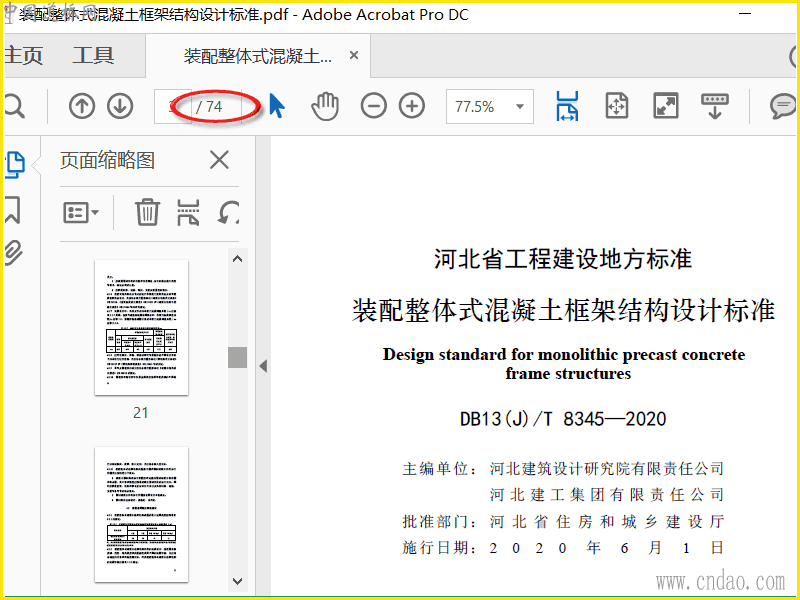Click the page 21 label
Screen dimensions: 800x600
pyautogui.click(x=141, y=412)
